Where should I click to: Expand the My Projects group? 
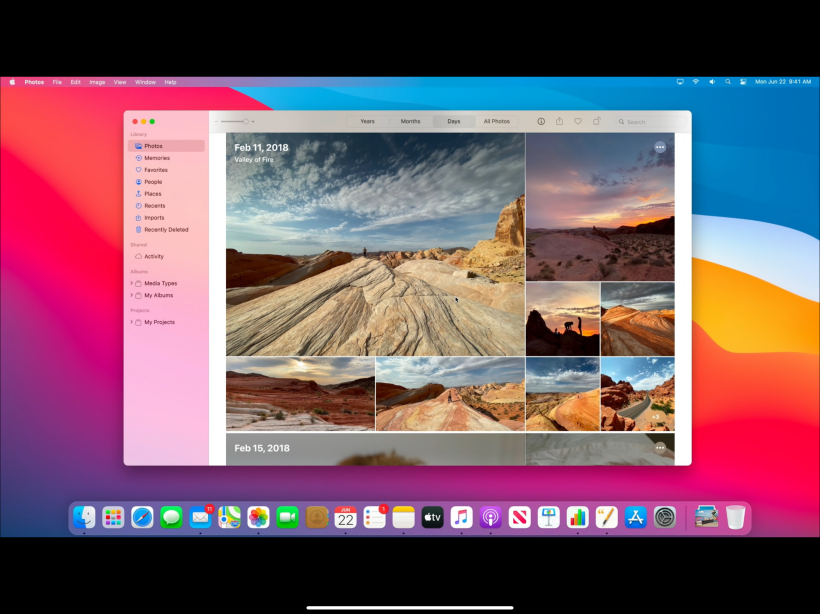(131, 322)
